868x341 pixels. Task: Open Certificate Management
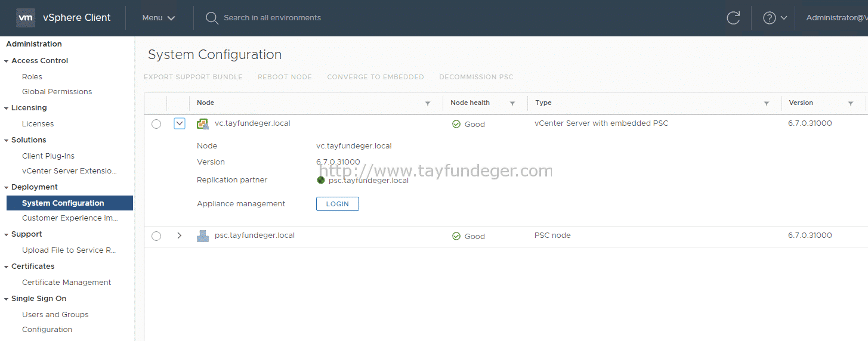click(x=67, y=282)
